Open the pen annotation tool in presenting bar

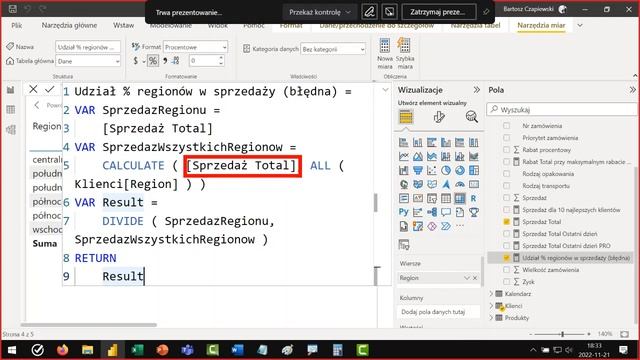coord(369,12)
